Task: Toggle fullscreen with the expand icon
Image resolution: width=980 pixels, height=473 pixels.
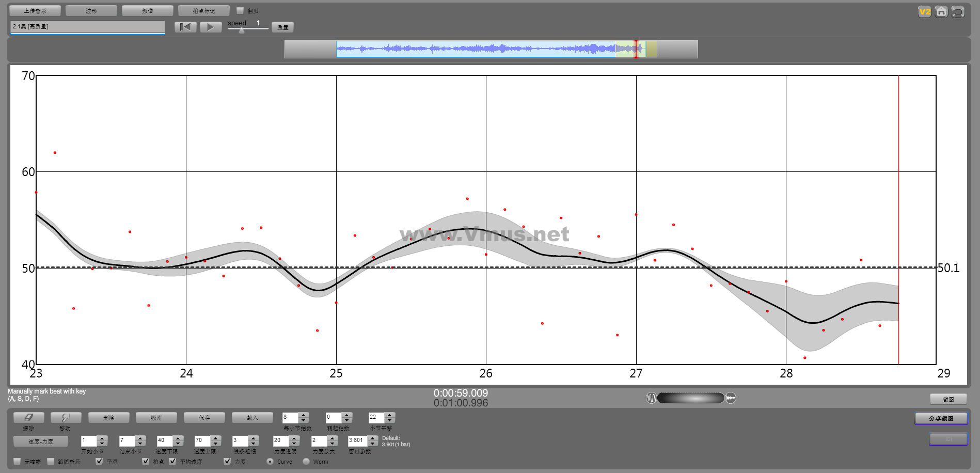Action: click(x=958, y=12)
